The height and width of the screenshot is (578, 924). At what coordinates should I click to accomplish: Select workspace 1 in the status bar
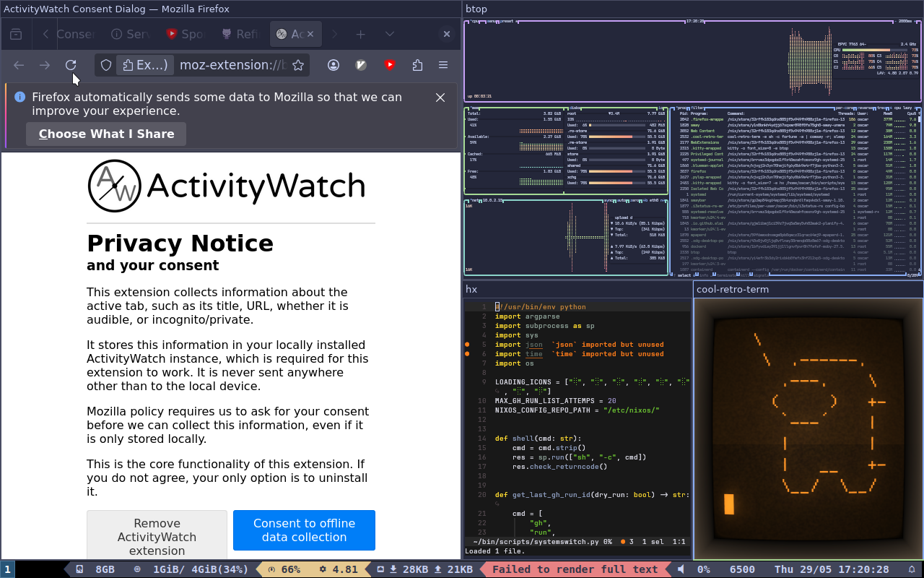[7, 569]
